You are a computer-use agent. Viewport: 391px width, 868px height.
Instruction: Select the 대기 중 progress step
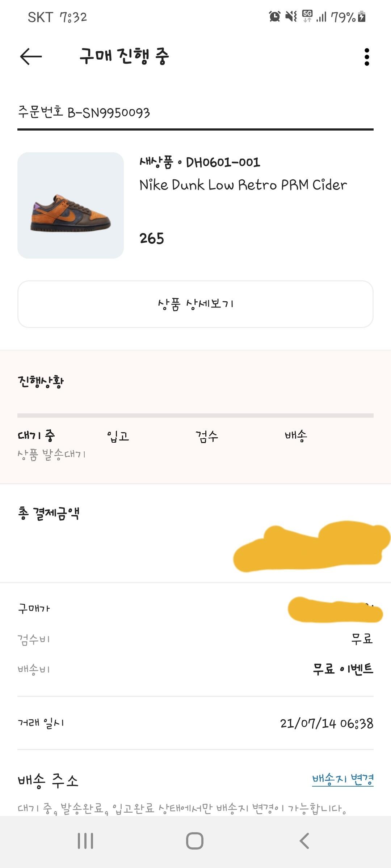(x=36, y=435)
